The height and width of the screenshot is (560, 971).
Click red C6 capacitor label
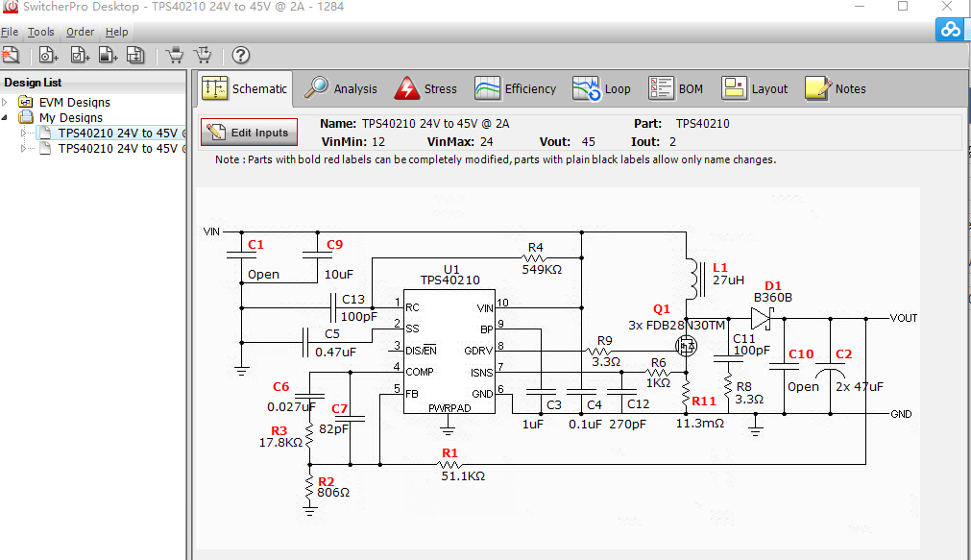point(280,386)
